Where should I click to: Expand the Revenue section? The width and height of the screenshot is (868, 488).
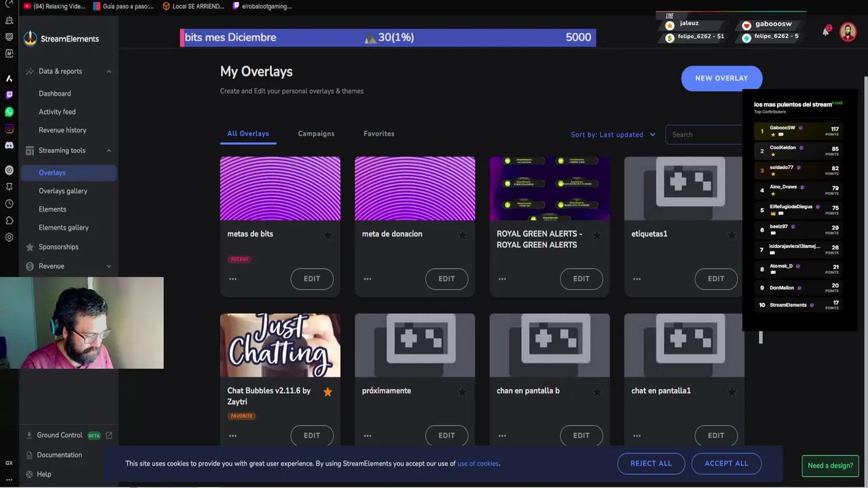[108, 266]
